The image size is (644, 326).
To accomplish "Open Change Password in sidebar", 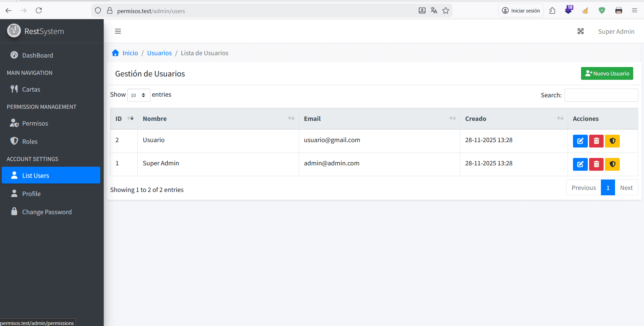I will click(x=47, y=212).
